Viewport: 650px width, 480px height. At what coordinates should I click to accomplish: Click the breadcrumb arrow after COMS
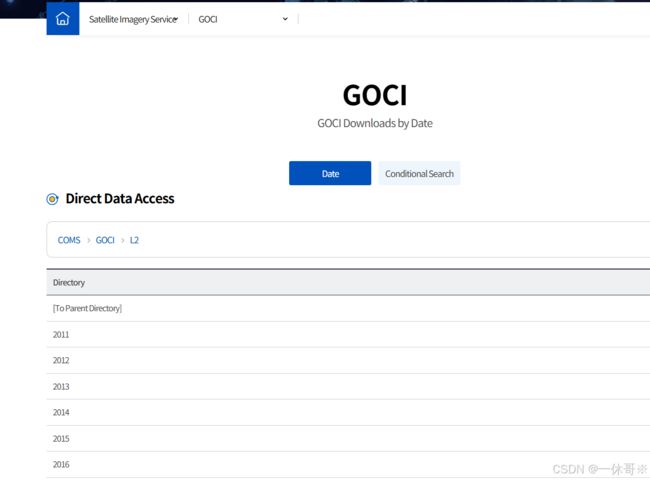(88, 240)
